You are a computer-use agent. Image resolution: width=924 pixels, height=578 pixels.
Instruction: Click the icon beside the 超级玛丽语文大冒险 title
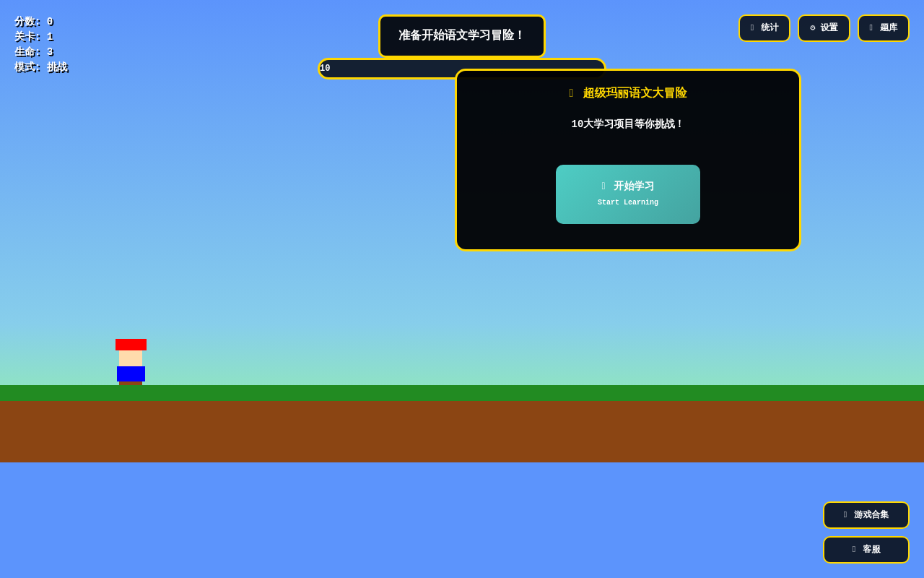[x=571, y=93]
